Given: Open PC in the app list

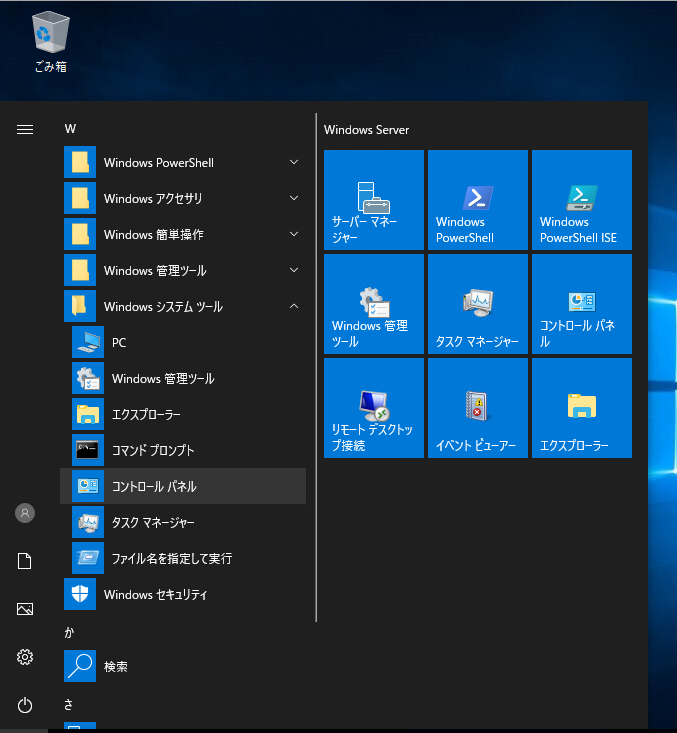Looking at the screenshot, I should [x=183, y=343].
